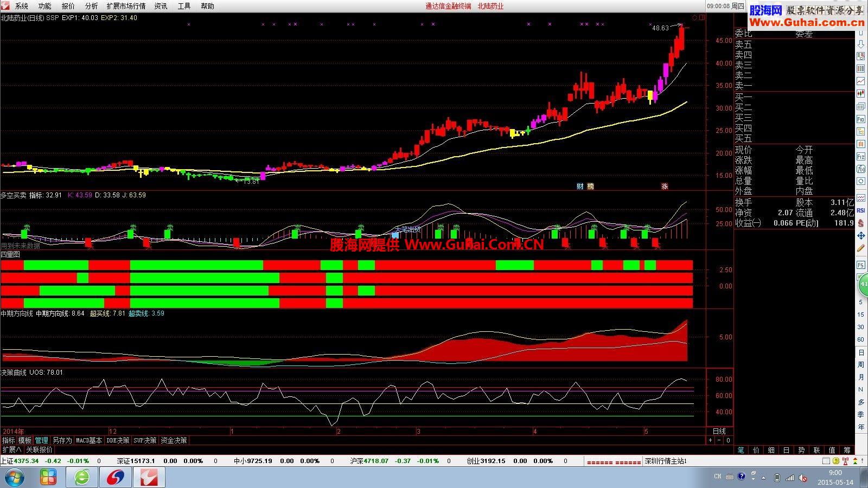Expand the 扩展 panel at bottom
Screen dimensions: 868x488
pos(11,450)
